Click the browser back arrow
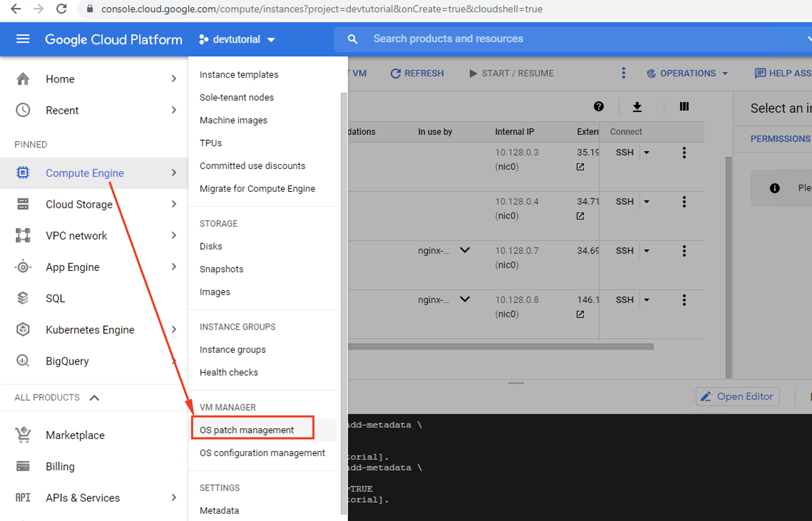 (16, 9)
